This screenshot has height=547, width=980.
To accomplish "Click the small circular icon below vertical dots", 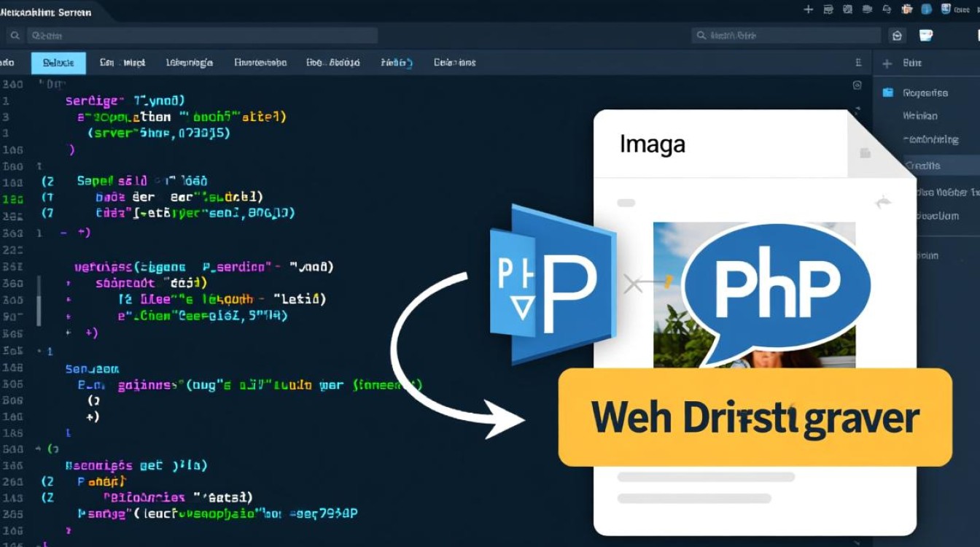I will tap(857, 85).
